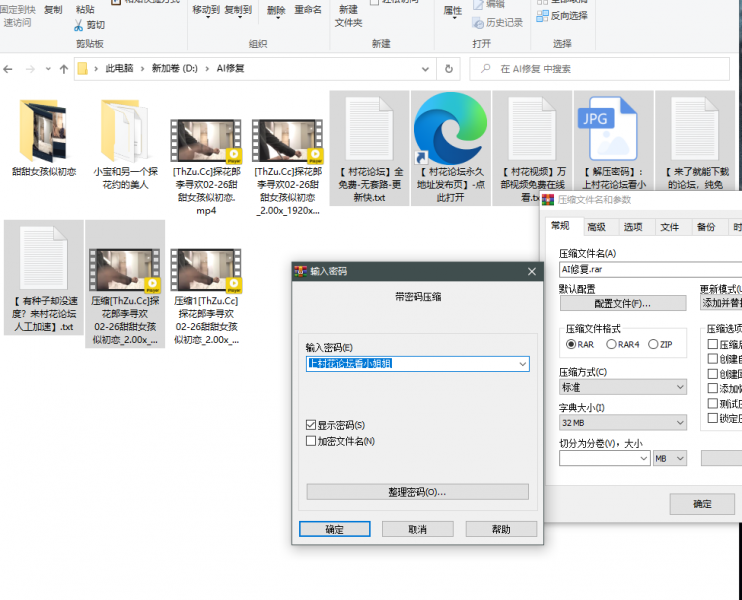Click the Up one level arrow
The width and height of the screenshot is (742, 600).
63,69
